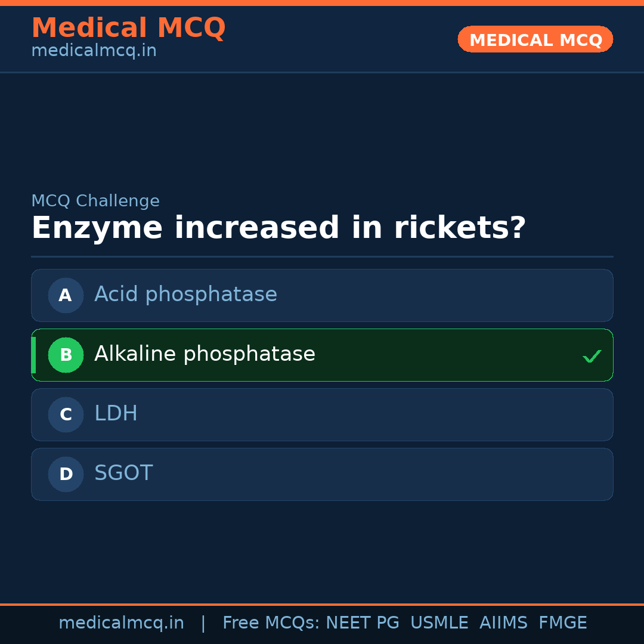Click the Free MCQs footer text
This screenshot has height=644, width=644.
(271, 623)
